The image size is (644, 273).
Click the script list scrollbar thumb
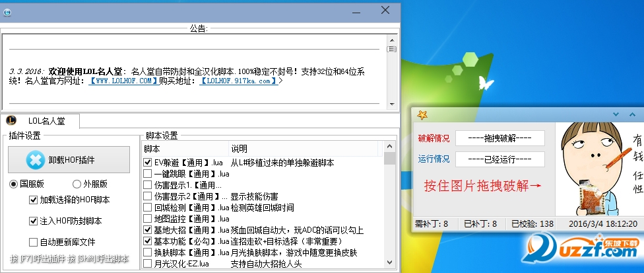click(x=390, y=158)
